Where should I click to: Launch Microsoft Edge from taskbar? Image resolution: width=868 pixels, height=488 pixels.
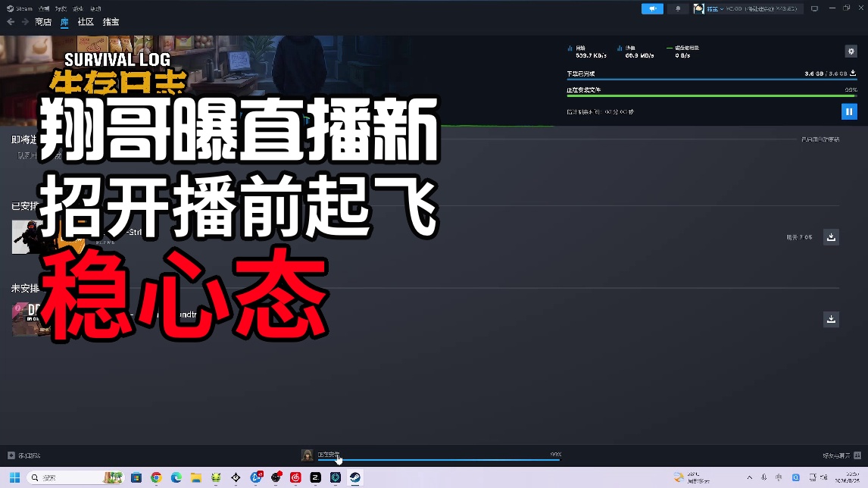[176, 477]
